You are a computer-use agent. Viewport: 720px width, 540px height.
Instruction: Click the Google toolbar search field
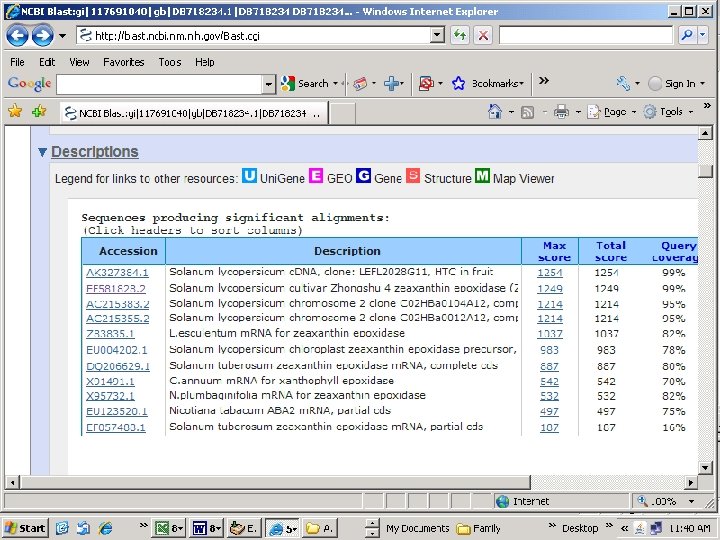[x=160, y=84]
